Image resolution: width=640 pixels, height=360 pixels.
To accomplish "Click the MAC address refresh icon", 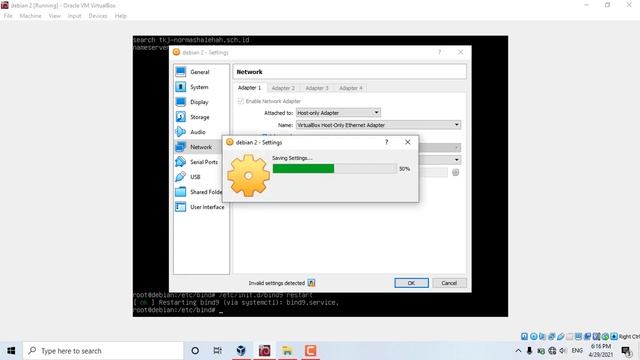I will coord(456,172).
